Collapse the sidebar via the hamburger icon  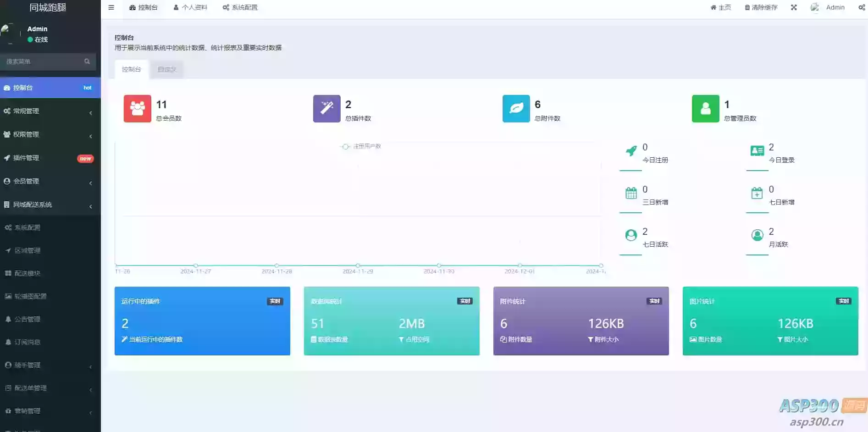coord(111,7)
